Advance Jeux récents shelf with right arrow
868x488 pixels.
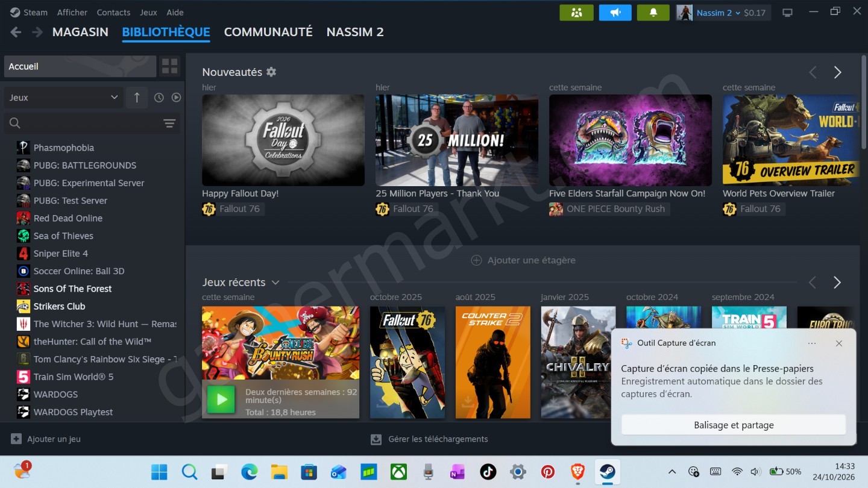click(837, 283)
